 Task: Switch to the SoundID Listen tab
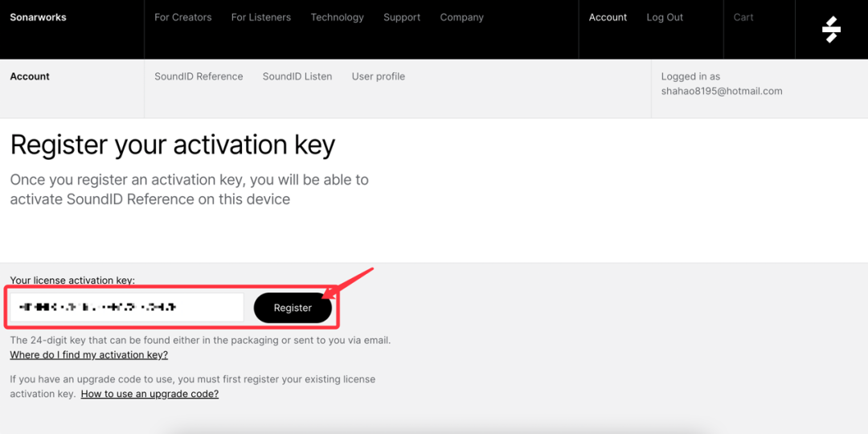[297, 77]
